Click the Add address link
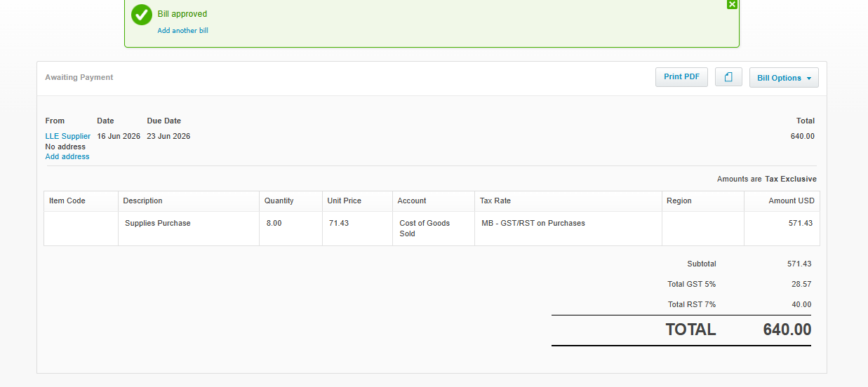Image resolution: width=868 pixels, height=387 pixels. 67,157
